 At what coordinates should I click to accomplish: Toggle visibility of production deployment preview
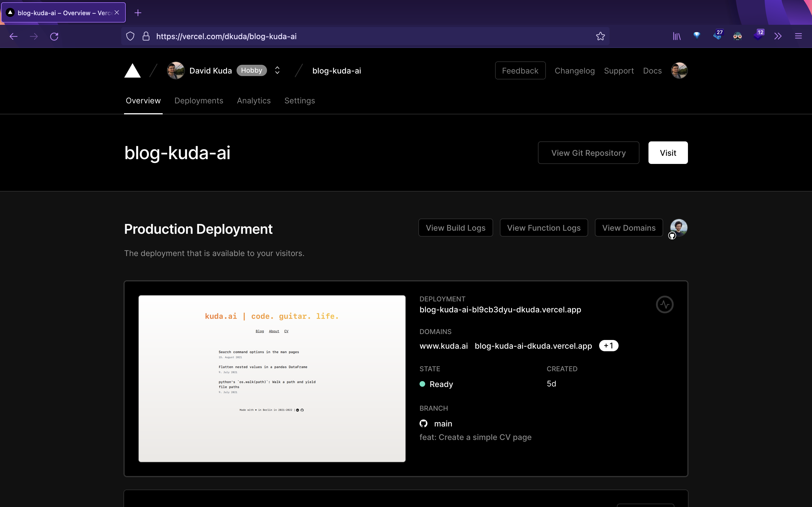click(665, 304)
